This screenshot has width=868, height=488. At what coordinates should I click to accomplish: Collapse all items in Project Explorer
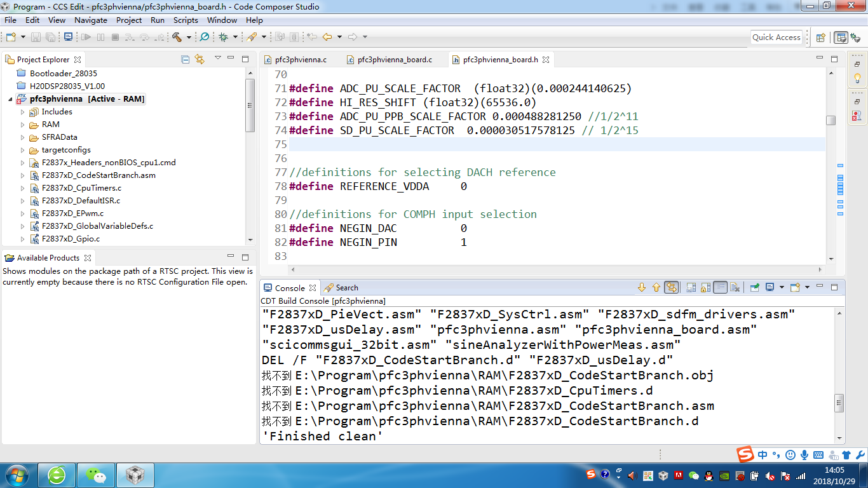click(186, 59)
